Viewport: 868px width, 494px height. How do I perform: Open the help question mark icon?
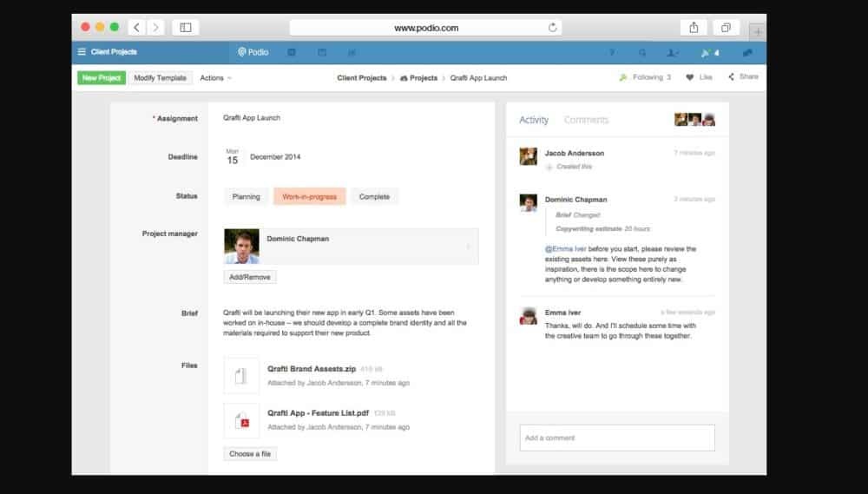click(x=612, y=53)
